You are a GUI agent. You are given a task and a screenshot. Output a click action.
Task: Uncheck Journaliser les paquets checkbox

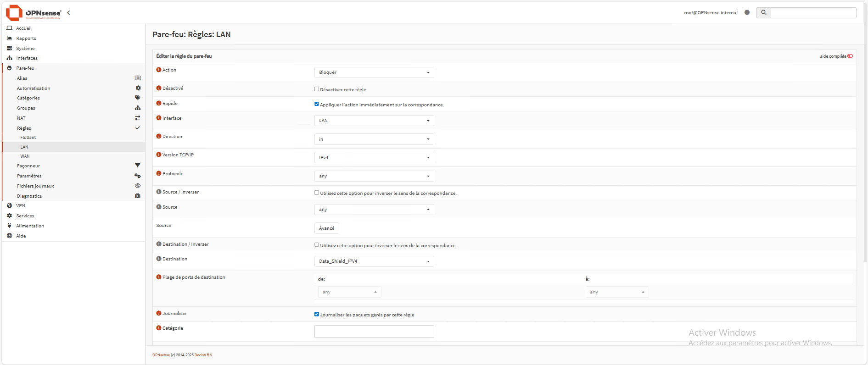pyautogui.click(x=317, y=315)
